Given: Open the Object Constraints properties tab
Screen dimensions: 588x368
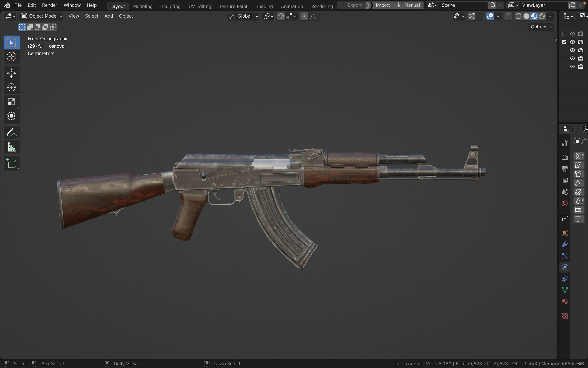Looking at the screenshot, I should click(565, 279).
